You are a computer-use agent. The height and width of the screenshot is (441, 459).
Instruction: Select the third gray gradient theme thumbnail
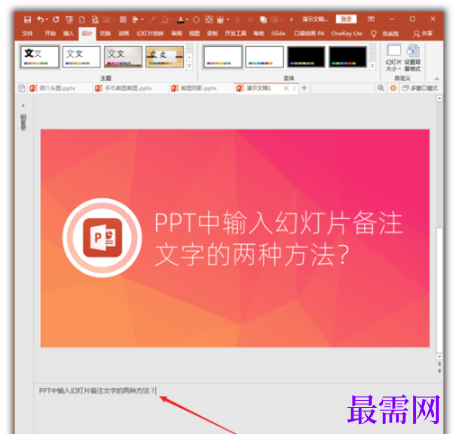[x=123, y=57]
